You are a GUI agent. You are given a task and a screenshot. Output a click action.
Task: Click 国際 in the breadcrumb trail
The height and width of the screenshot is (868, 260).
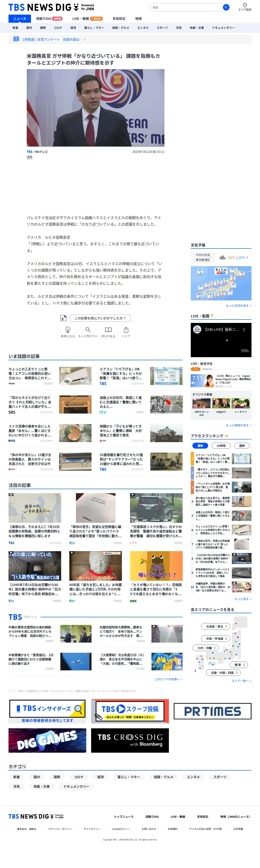pyautogui.click(x=20, y=691)
